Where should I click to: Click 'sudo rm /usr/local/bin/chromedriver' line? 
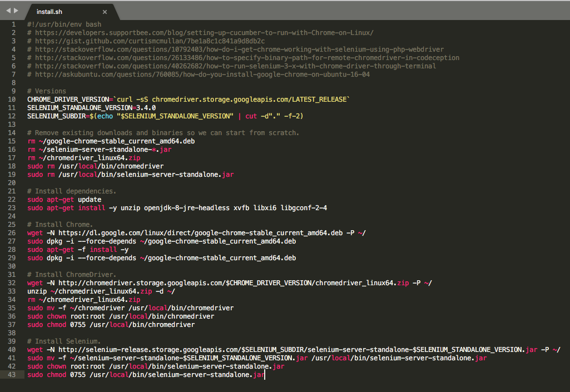(96, 167)
